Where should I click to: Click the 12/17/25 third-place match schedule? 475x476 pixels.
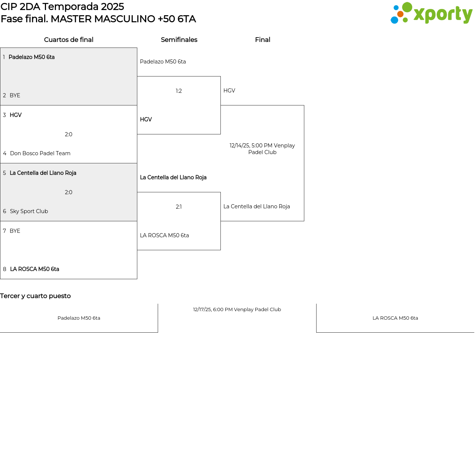click(x=237, y=310)
